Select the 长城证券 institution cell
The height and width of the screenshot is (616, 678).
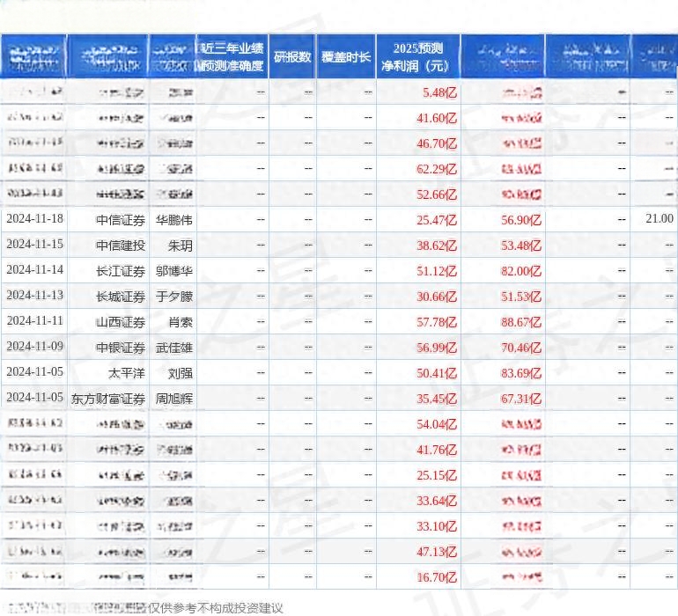[121, 297]
